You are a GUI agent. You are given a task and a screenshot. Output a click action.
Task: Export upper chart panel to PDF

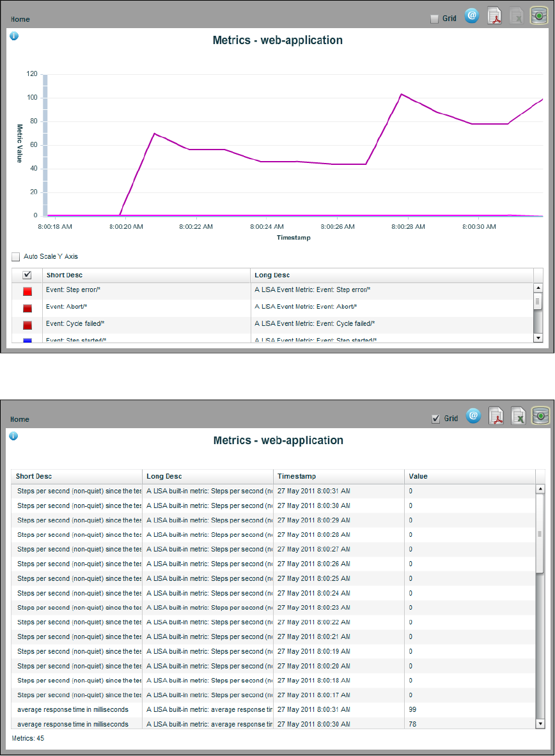pyautogui.click(x=494, y=16)
